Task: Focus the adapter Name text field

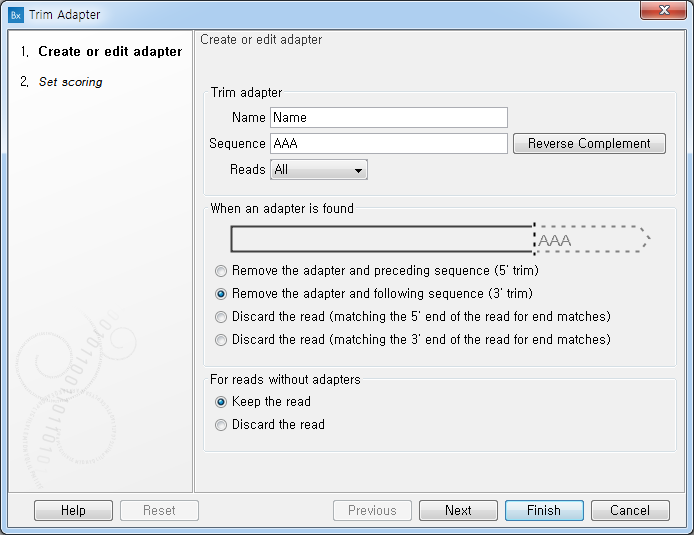Action: pyautogui.click(x=389, y=117)
